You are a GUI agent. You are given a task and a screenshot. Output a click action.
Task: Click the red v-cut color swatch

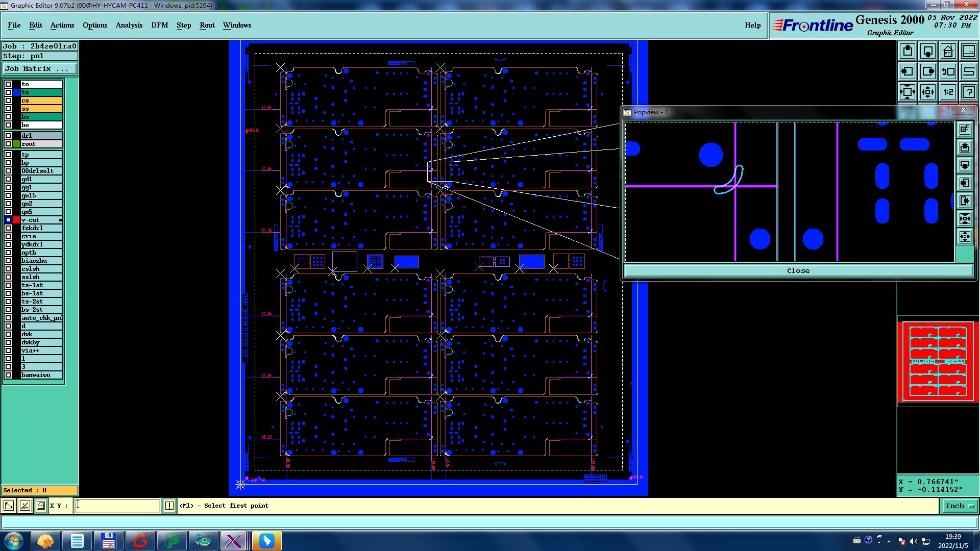[16, 220]
